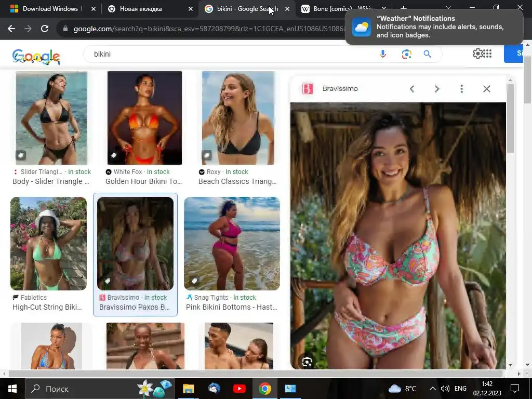Click the Body - Slider Triangle title link

click(51, 181)
